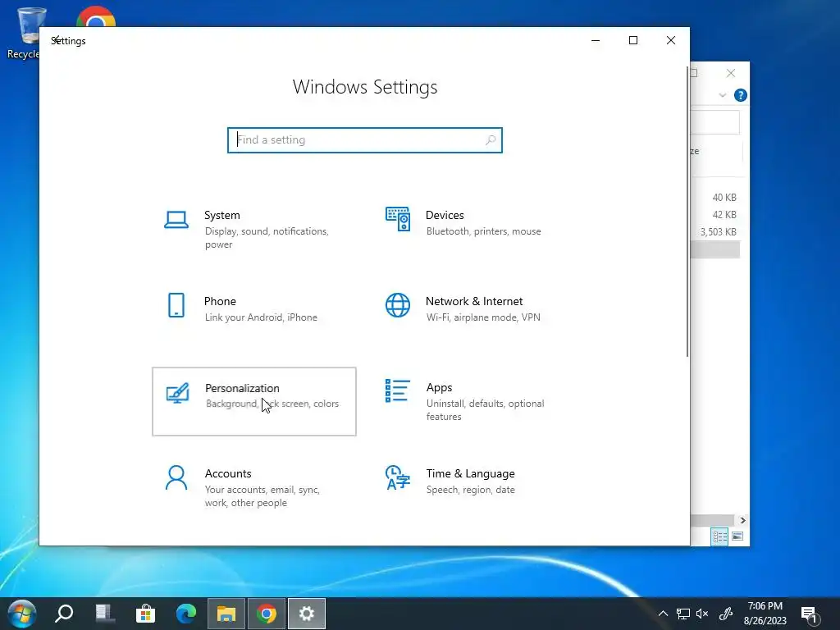Click the Find a setting search box

pos(365,140)
